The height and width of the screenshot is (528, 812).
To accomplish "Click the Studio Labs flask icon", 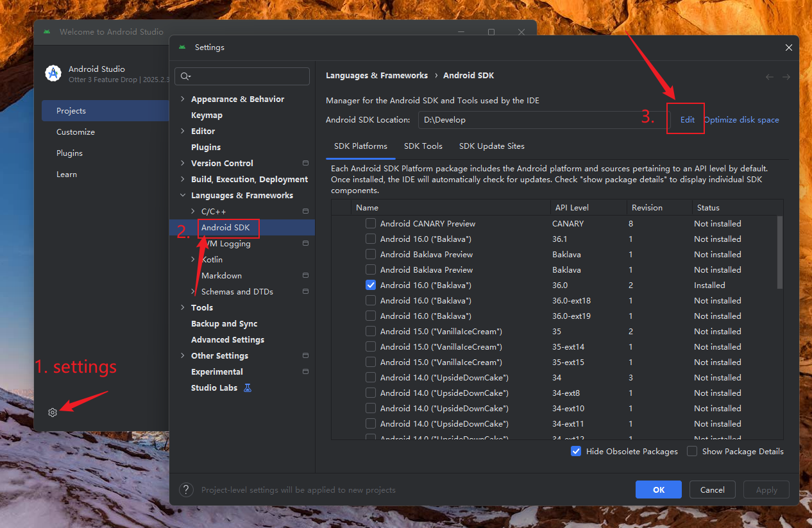I will [248, 387].
